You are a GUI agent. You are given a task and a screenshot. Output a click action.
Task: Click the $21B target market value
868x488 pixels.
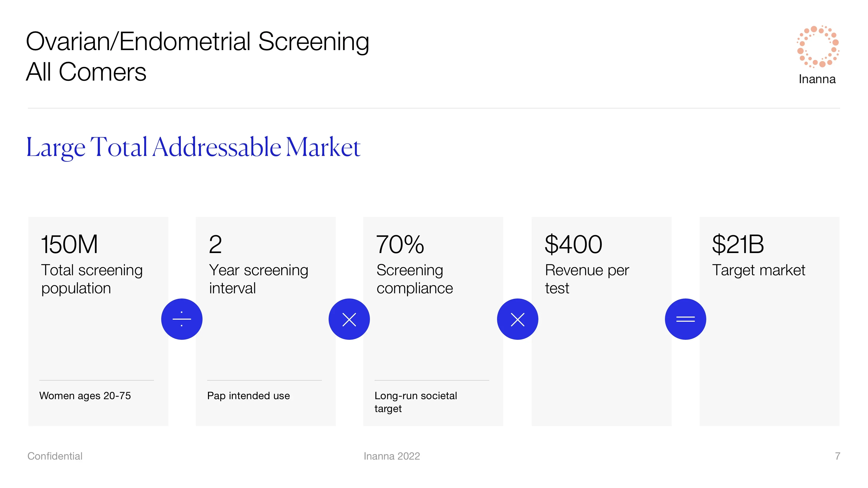click(x=738, y=244)
